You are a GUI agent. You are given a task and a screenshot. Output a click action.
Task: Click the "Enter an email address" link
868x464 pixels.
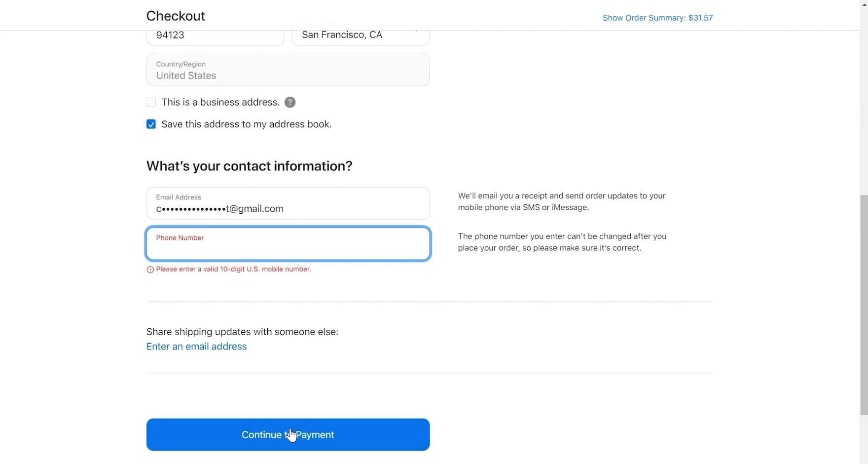(196, 347)
